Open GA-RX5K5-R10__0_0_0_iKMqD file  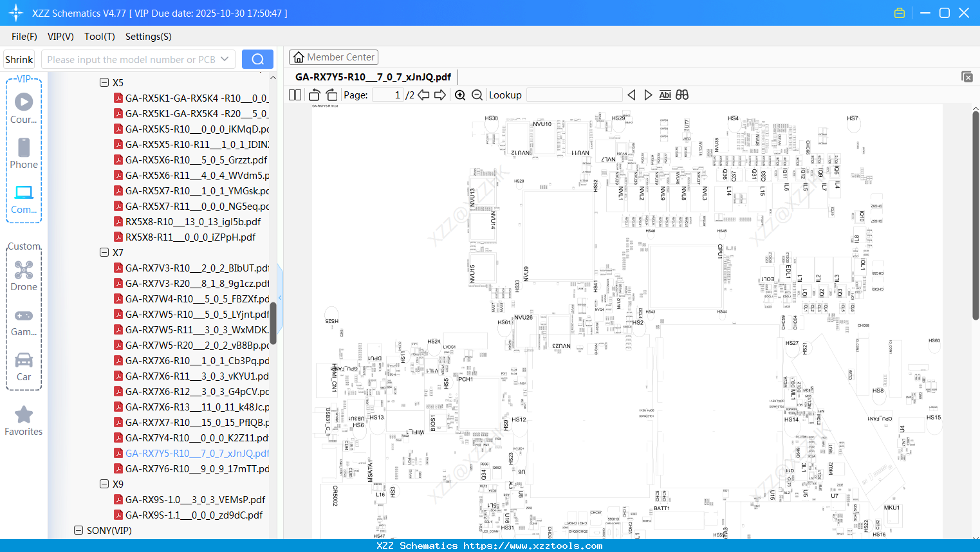191,129
